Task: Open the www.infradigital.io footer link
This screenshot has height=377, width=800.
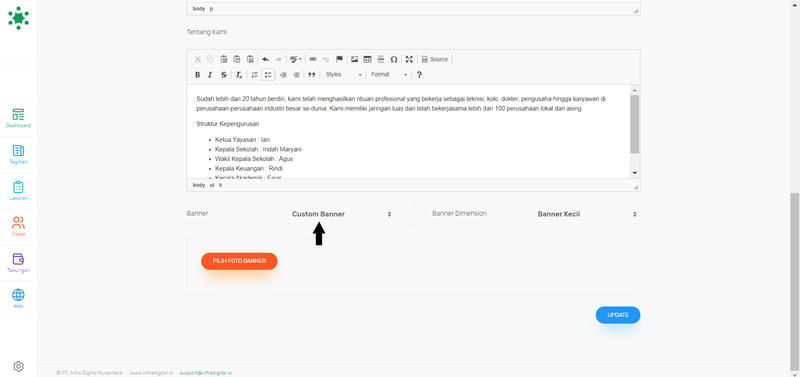Action: (152, 373)
